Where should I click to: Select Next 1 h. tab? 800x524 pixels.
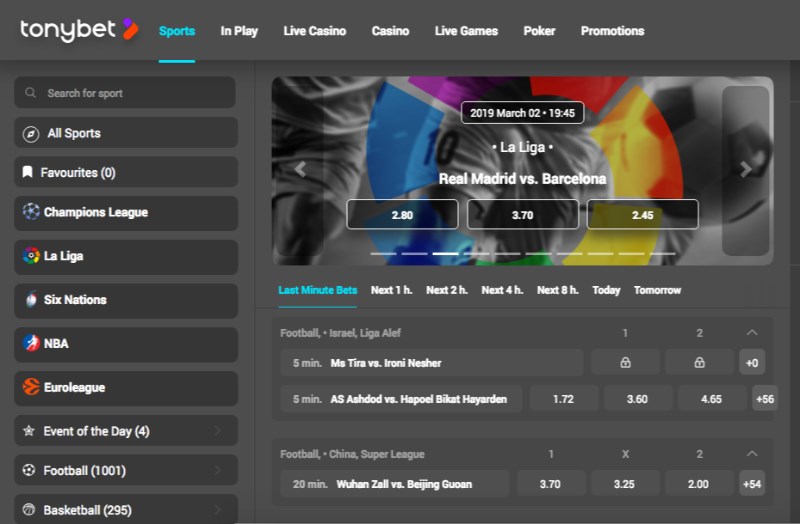(x=391, y=290)
